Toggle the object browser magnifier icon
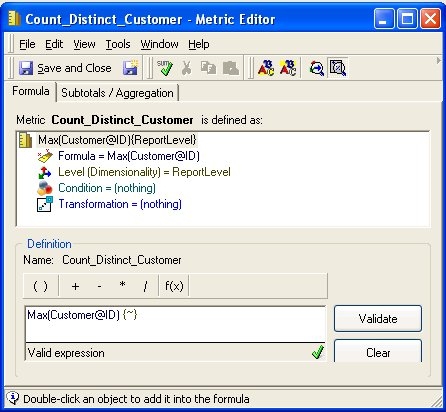 pyautogui.click(x=338, y=68)
